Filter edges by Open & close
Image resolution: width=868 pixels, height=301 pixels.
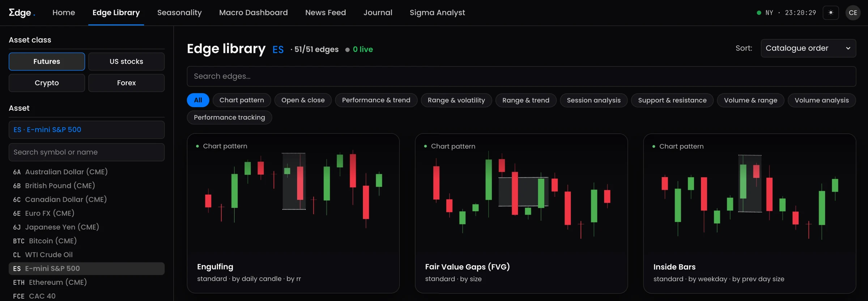tap(303, 100)
